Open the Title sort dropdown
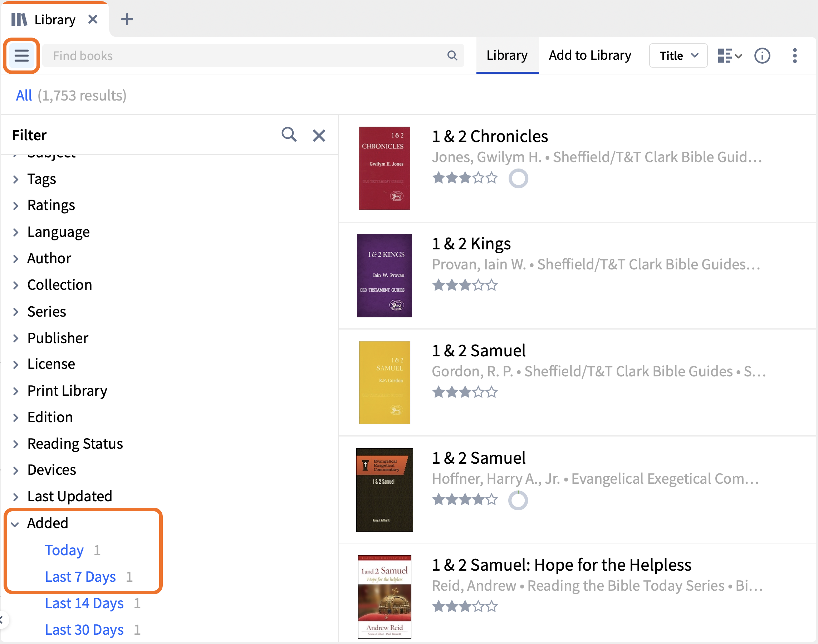This screenshot has height=644, width=818. (x=678, y=56)
